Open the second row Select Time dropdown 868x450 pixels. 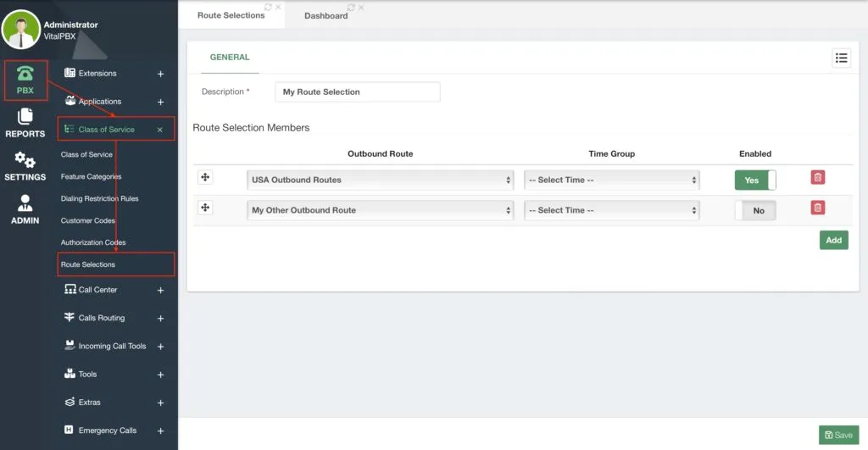pos(612,210)
